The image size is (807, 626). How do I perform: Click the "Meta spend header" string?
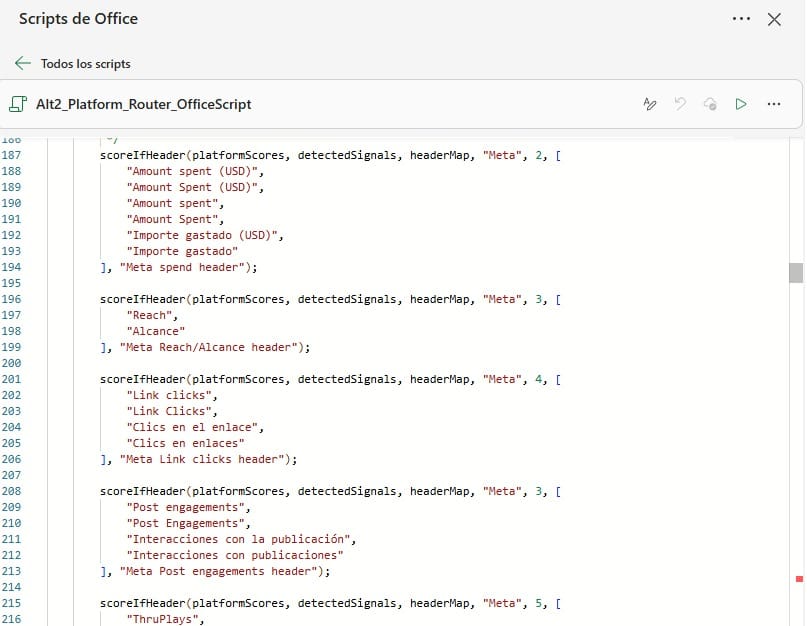182,267
